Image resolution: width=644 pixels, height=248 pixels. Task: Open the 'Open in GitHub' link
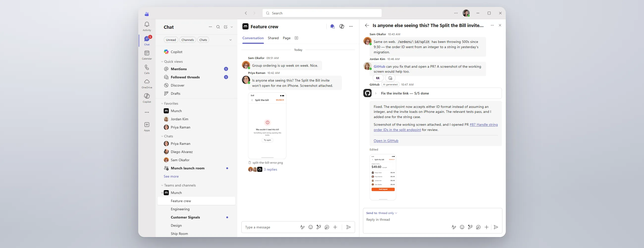point(386,141)
